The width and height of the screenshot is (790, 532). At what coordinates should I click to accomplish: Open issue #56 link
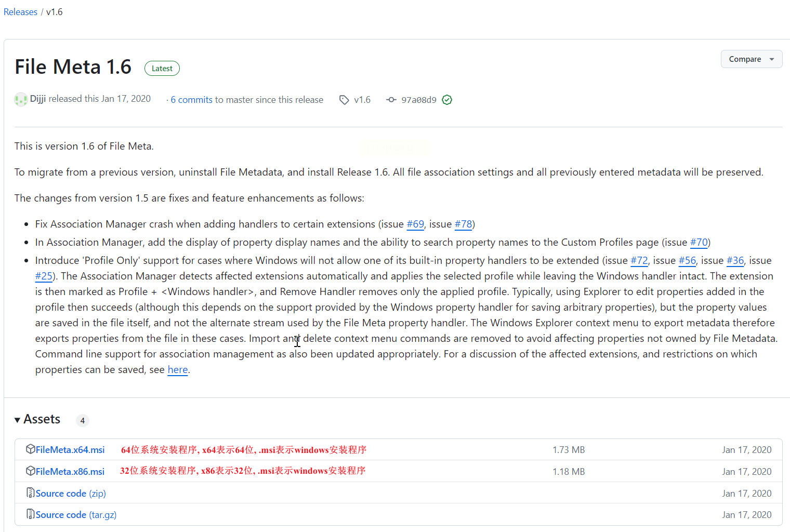[x=687, y=260]
